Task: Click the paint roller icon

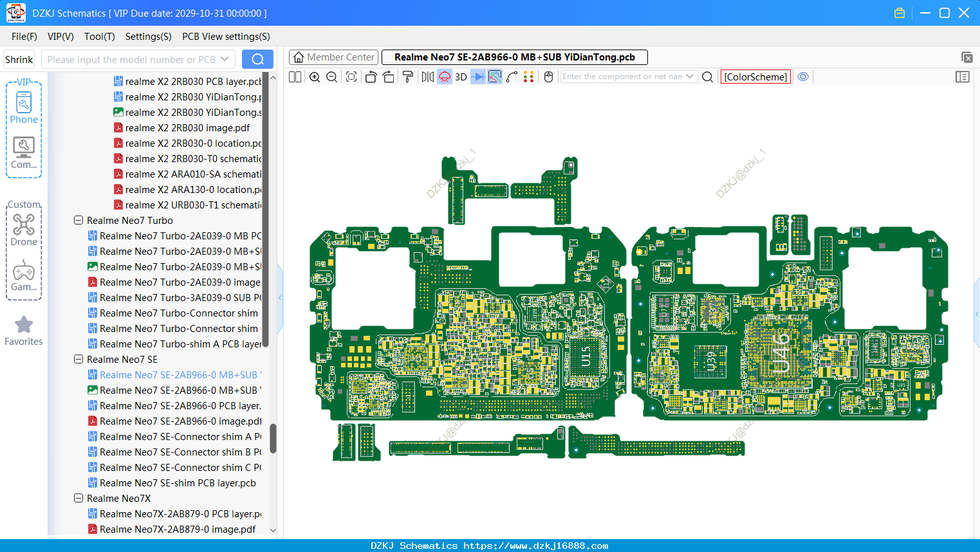Action: (408, 77)
